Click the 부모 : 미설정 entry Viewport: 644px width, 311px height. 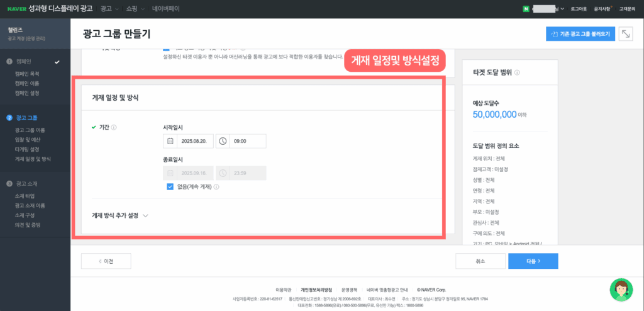click(x=485, y=212)
